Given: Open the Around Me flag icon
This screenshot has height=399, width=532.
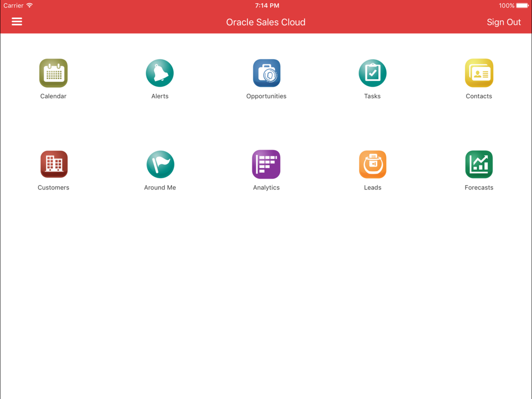Looking at the screenshot, I should tap(161, 164).
